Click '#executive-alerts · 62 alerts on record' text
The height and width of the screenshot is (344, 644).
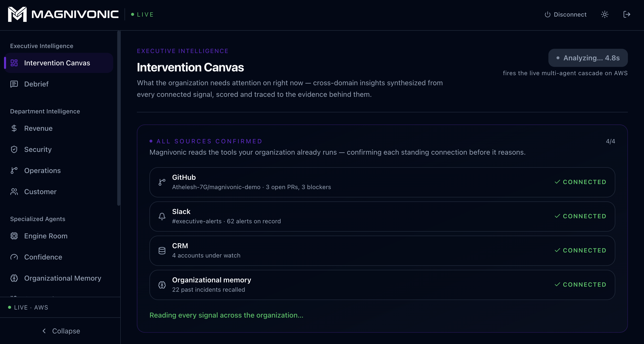[226, 221]
